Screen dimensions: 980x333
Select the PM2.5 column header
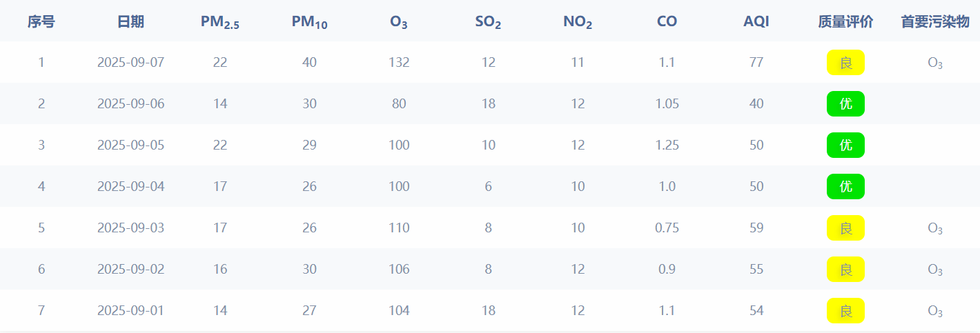(x=220, y=23)
